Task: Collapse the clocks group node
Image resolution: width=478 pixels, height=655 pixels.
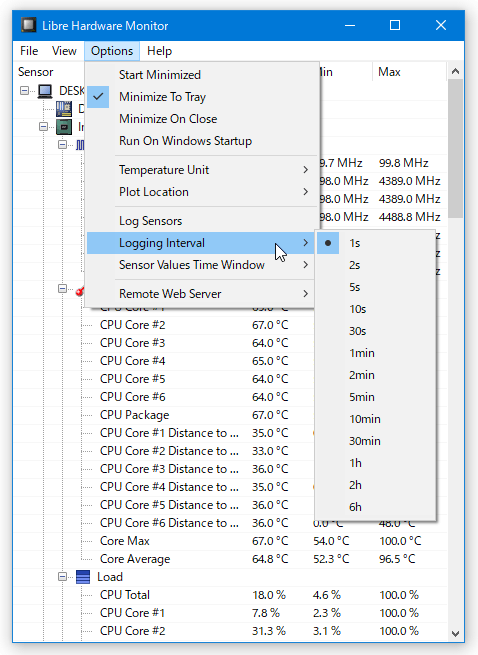Action: click(62, 145)
